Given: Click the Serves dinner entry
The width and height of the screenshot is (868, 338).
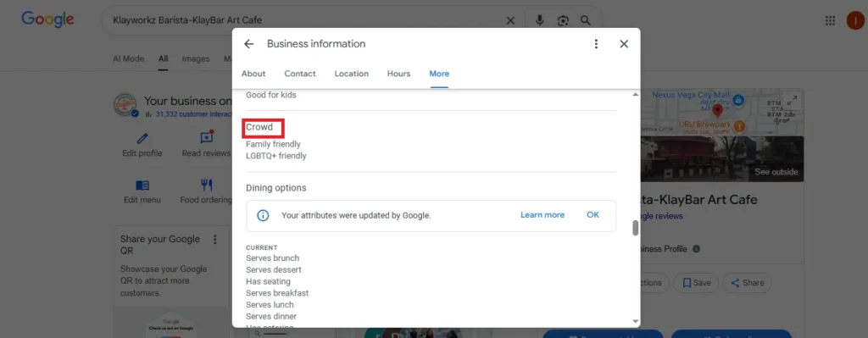Looking at the screenshot, I should click(x=271, y=317).
